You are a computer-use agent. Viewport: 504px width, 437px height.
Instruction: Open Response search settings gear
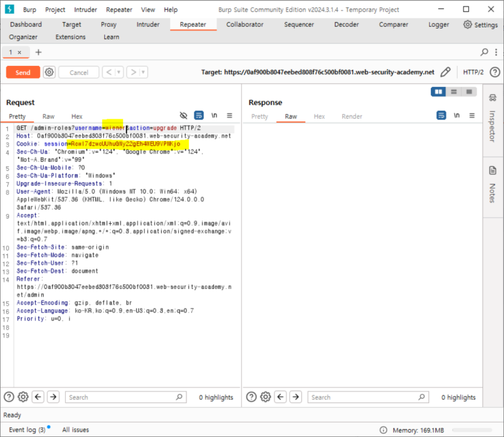265,397
